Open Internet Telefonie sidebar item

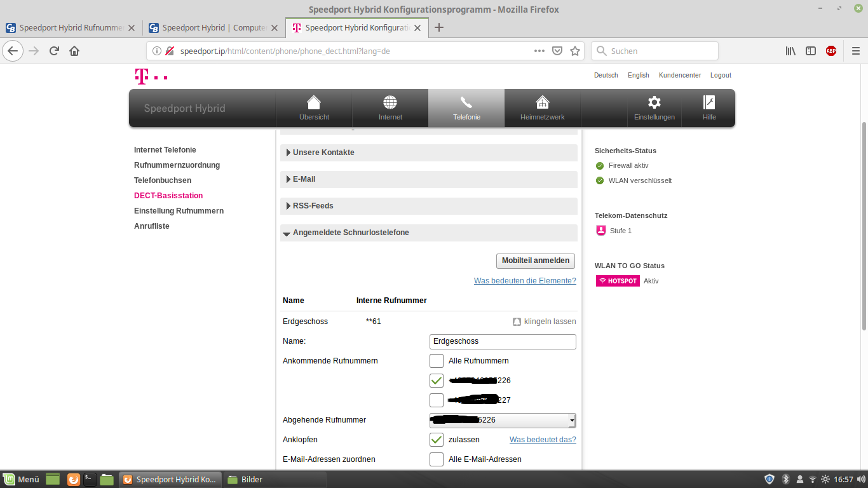pyautogui.click(x=165, y=150)
